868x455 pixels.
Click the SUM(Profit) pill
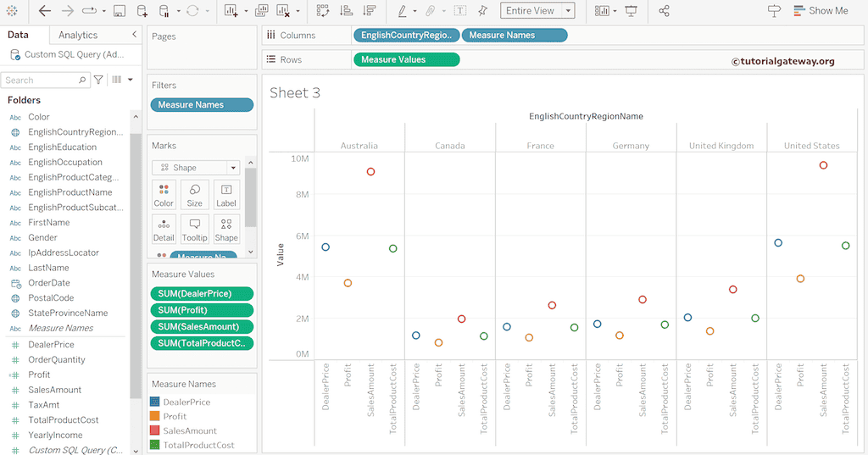coord(202,310)
